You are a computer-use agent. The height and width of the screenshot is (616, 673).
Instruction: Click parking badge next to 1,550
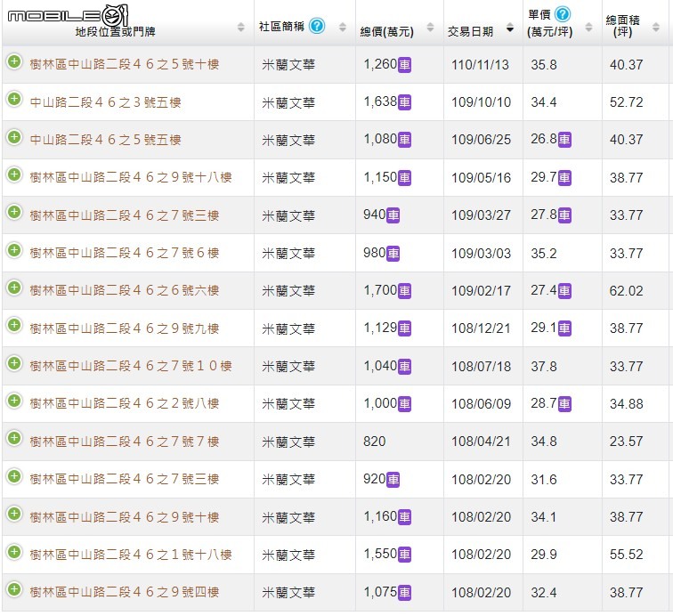coord(405,555)
